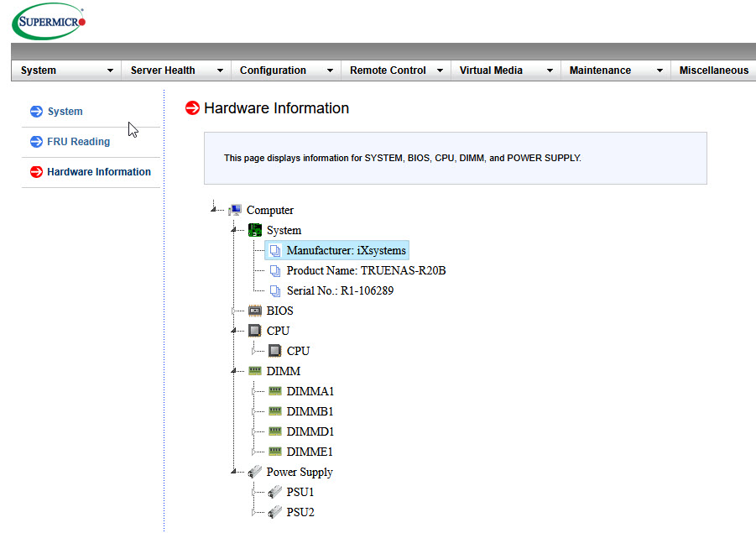This screenshot has width=756, height=533.
Task: Click the BIOS chip icon
Action: pos(254,311)
